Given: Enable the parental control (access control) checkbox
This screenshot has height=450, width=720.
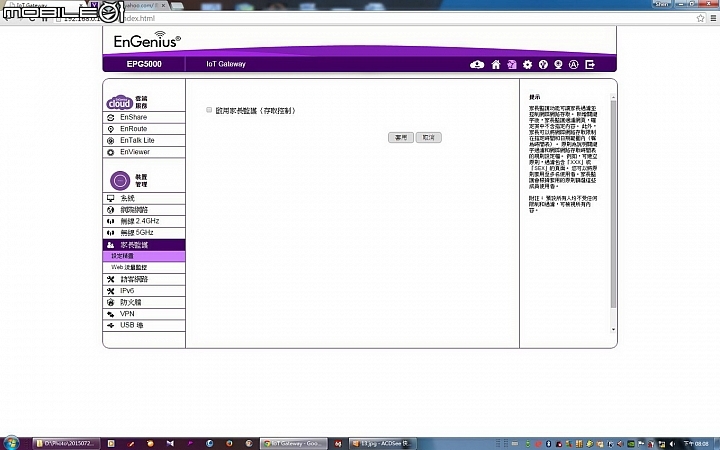Looking at the screenshot, I should click(209, 110).
